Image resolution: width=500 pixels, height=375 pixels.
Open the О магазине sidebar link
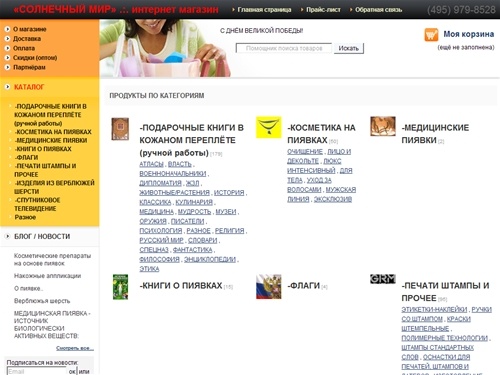click(x=30, y=29)
